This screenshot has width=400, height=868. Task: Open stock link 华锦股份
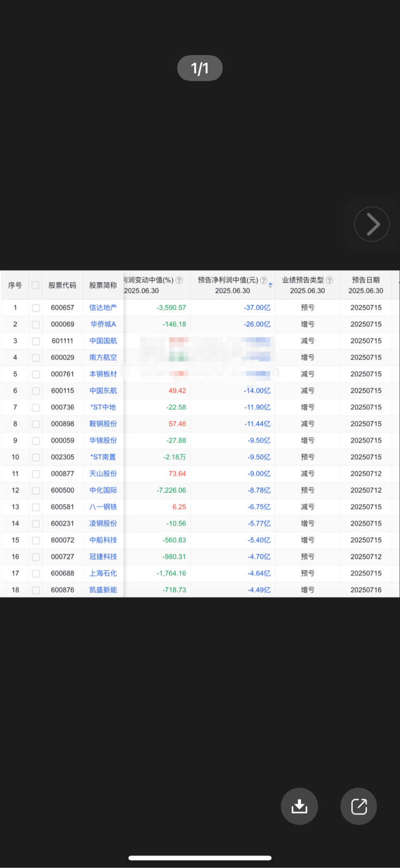coord(103,441)
